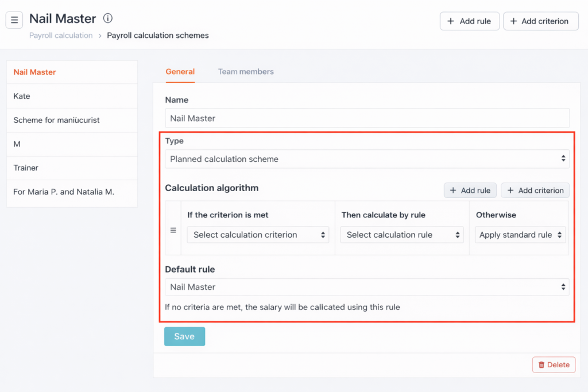Image resolution: width=588 pixels, height=392 pixels.
Task: Open the hamburger menu button
Action: [x=14, y=20]
